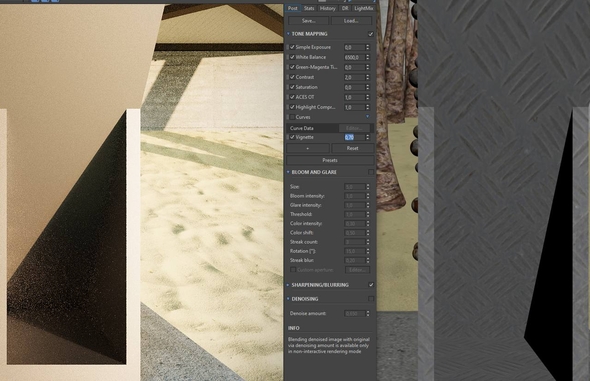590x381 pixels.
Task: Expand the Sharpening/Blurring section
Action: click(x=288, y=285)
